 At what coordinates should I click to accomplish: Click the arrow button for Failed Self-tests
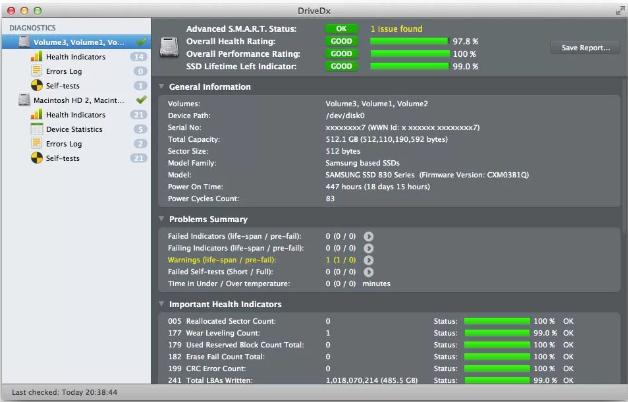[x=368, y=272]
